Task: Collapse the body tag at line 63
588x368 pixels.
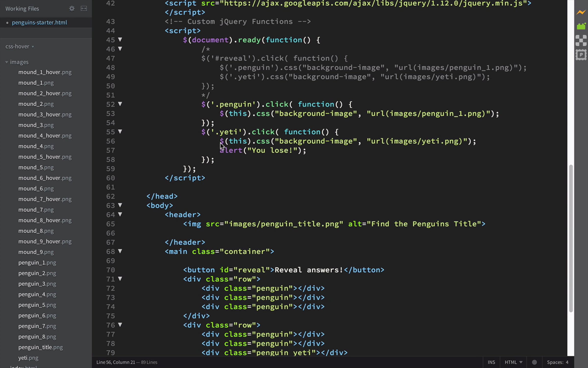Action: click(x=120, y=205)
